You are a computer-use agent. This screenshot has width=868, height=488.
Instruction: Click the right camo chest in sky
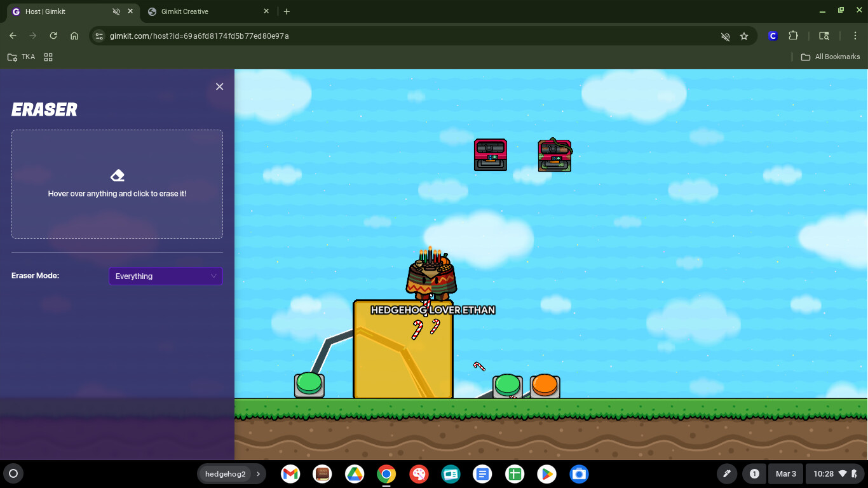[x=554, y=156]
